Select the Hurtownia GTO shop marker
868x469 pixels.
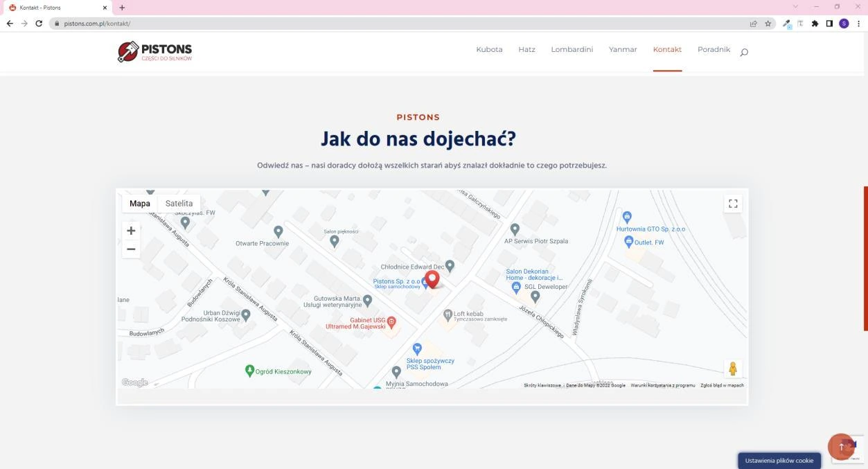pos(627,217)
